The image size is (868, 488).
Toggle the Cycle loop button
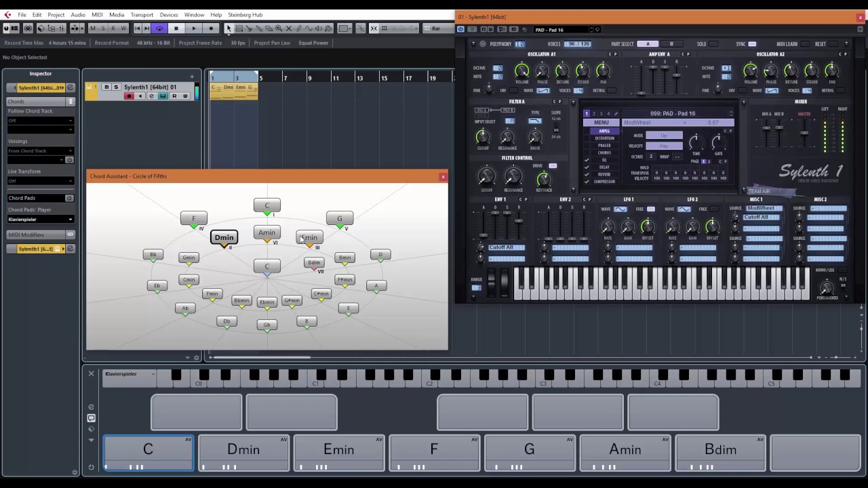[x=159, y=28]
